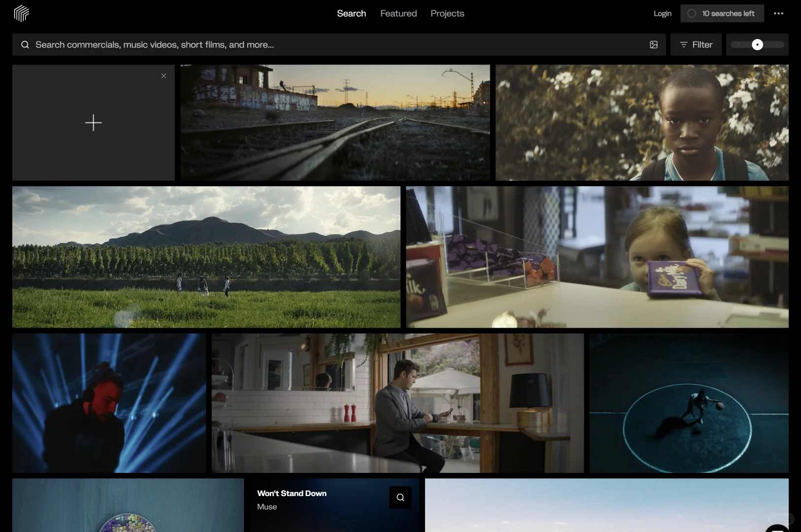801x532 pixels.
Task: Click the 10 searches left button
Action: (x=722, y=13)
